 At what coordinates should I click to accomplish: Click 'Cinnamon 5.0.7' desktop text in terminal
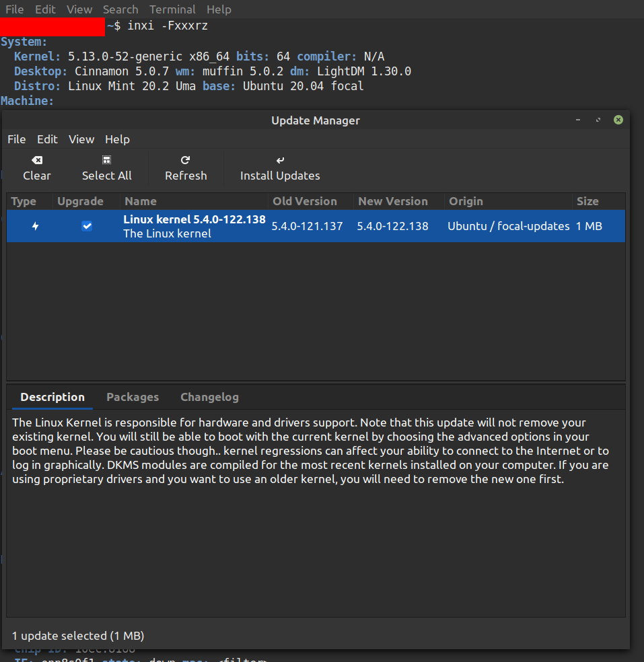122,71
